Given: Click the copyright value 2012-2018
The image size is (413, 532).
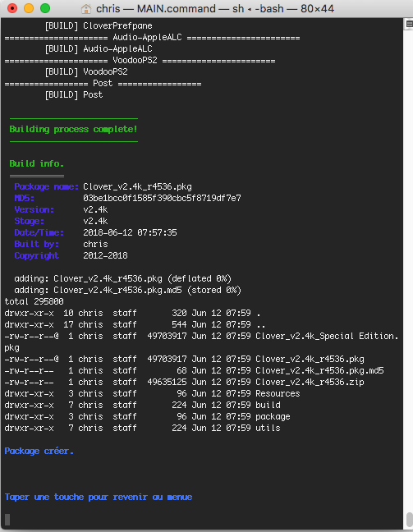Looking at the screenshot, I should (x=105, y=256).
